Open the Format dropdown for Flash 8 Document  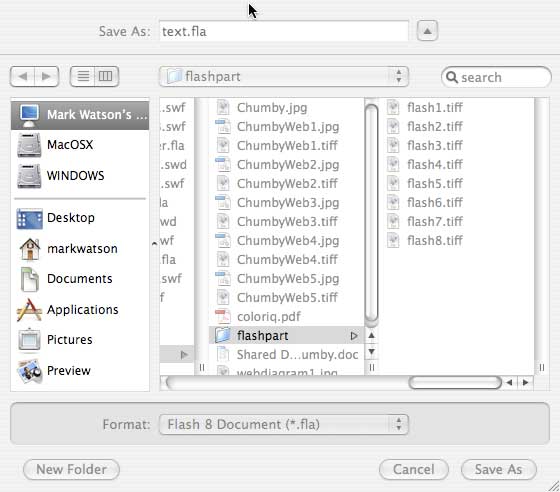(x=284, y=425)
